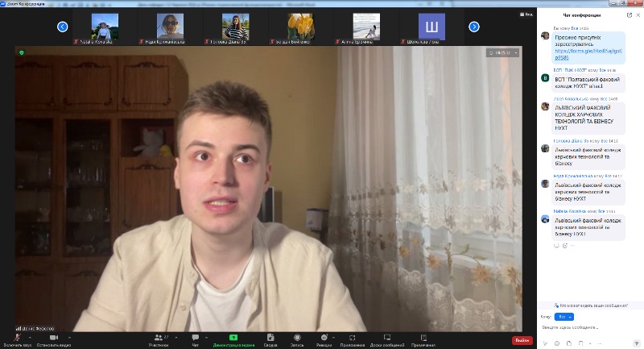
Task: Take a screenshot via the chat toolbar
Action: [x=580, y=343]
